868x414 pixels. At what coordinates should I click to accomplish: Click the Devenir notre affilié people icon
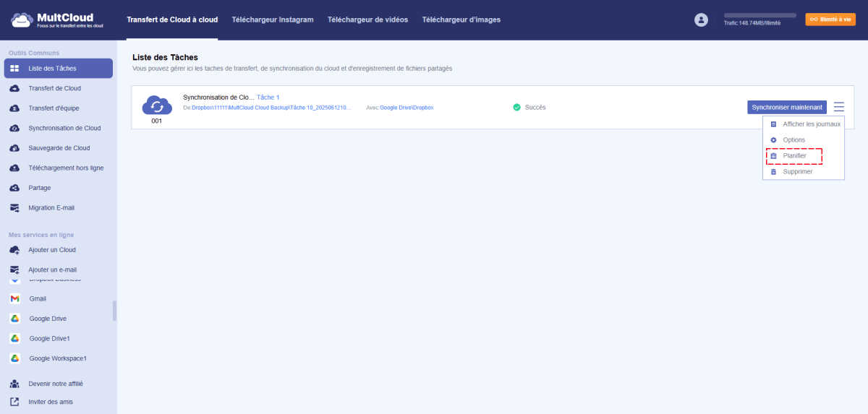[x=14, y=384]
